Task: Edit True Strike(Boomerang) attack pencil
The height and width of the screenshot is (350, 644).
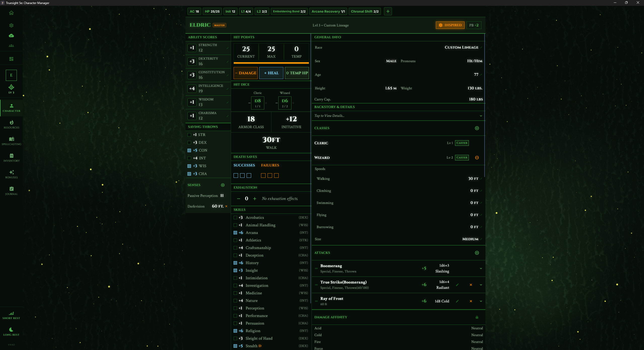Action: pyautogui.click(x=457, y=285)
